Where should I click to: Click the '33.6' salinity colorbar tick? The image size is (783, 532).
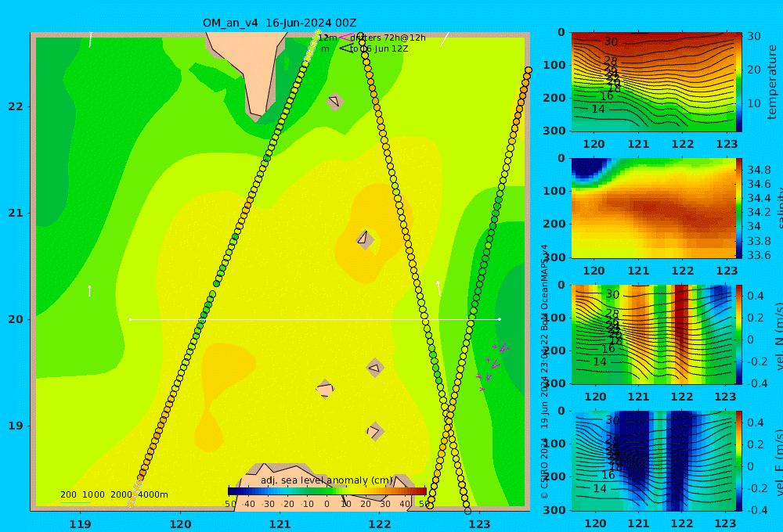(759, 255)
